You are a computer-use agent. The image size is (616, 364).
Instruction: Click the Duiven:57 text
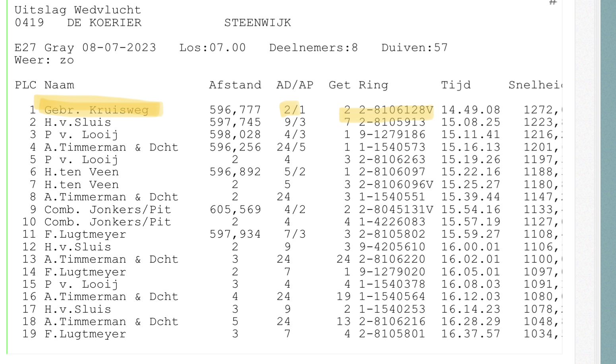(x=415, y=48)
